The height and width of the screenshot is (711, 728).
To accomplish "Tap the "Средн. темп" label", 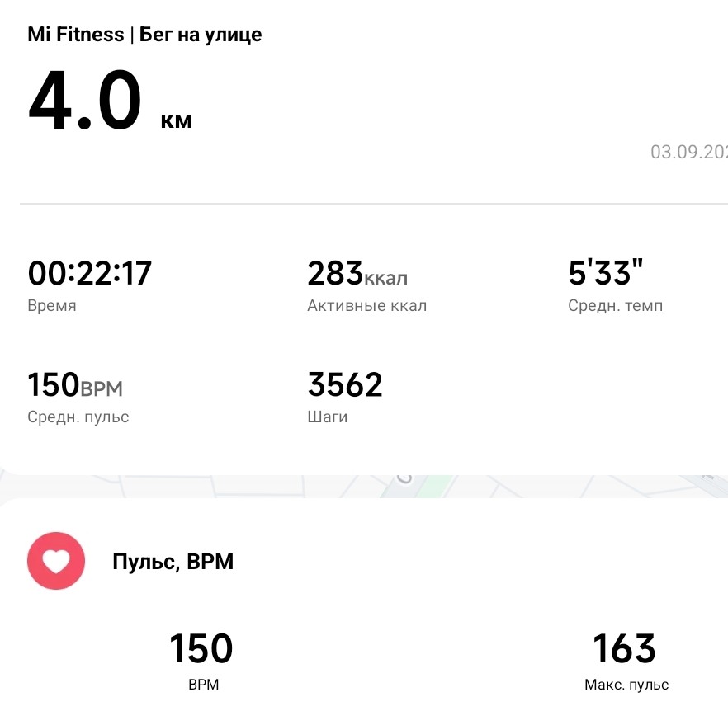I will point(615,306).
